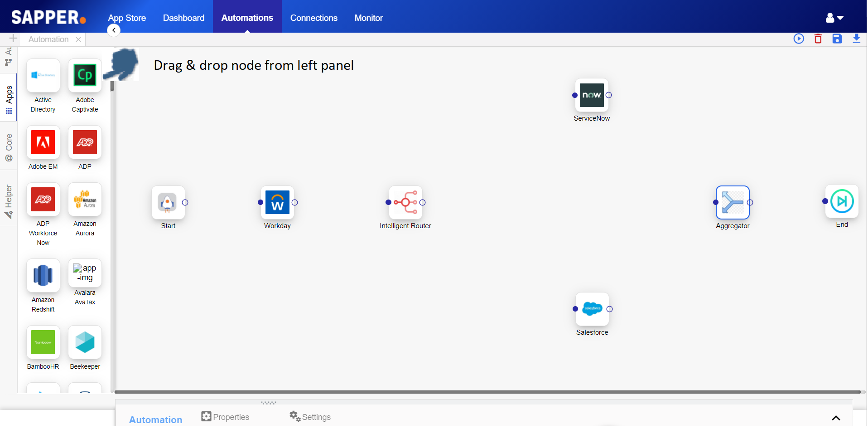Switch to the Apps side tab
The width and height of the screenshot is (868, 429).
point(9,97)
